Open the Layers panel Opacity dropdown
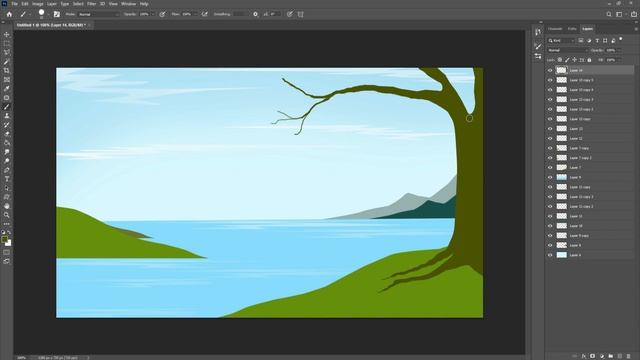Screen dimensions: 640x360 (620, 50)
